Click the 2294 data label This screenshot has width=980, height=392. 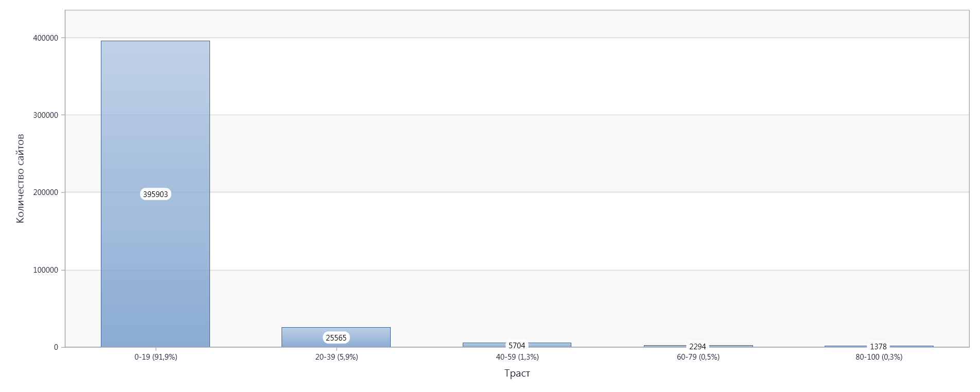697,347
